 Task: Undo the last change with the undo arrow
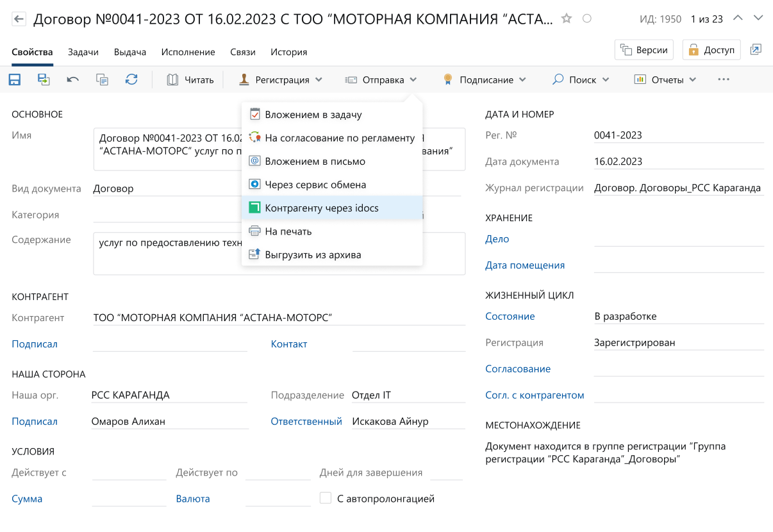pos(72,79)
